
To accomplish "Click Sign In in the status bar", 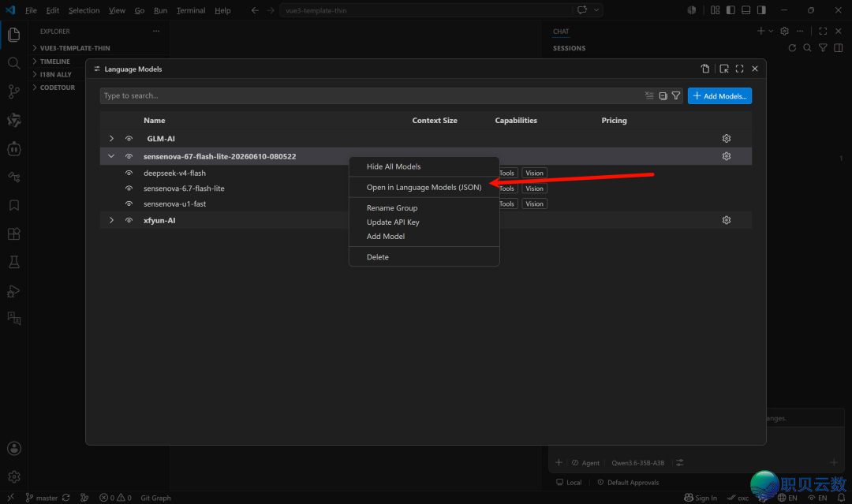I will point(701,498).
